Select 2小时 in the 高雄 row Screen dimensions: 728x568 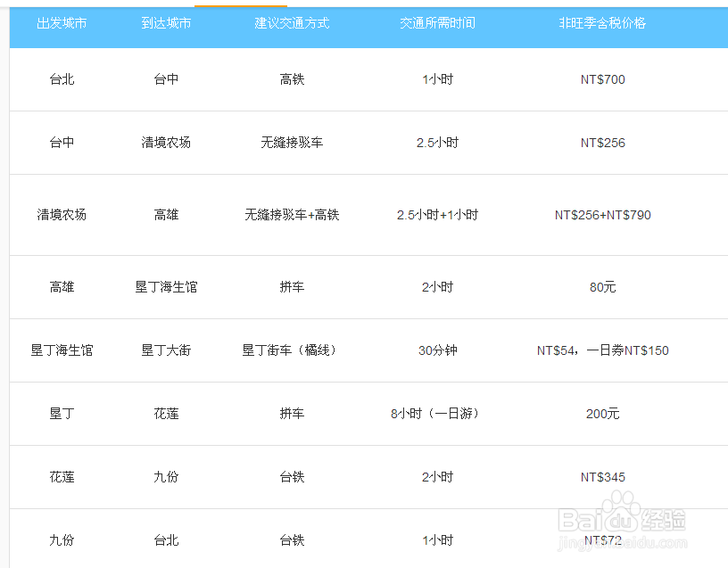coord(437,287)
